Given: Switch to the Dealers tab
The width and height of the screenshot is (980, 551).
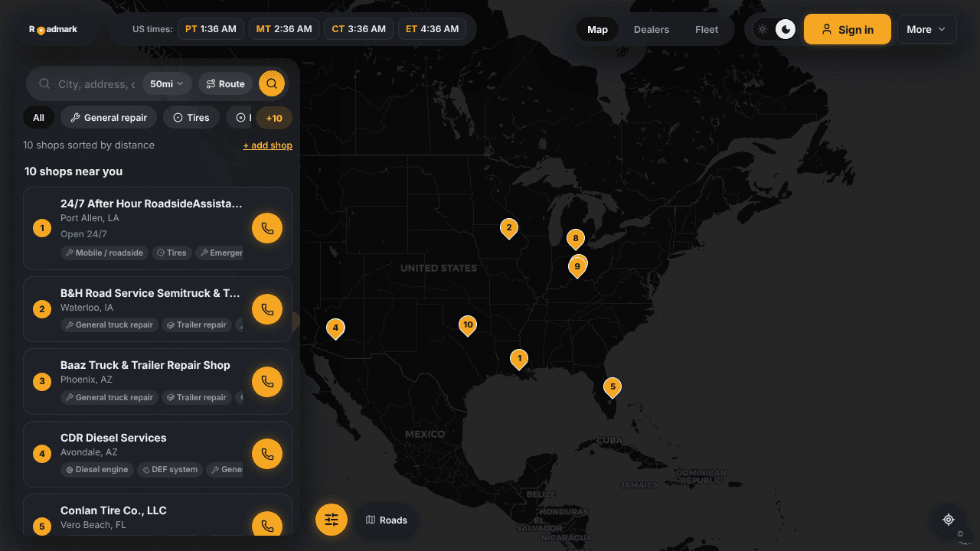Looking at the screenshot, I should pos(652,30).
